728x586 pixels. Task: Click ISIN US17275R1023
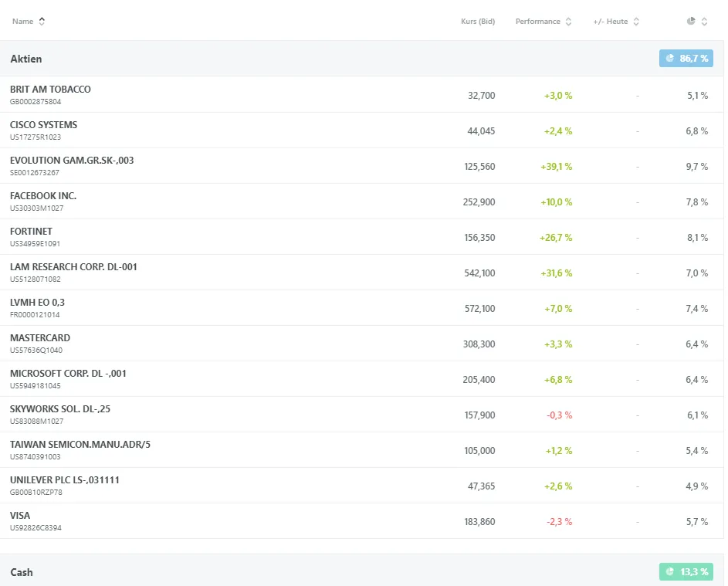pos(36,137)
